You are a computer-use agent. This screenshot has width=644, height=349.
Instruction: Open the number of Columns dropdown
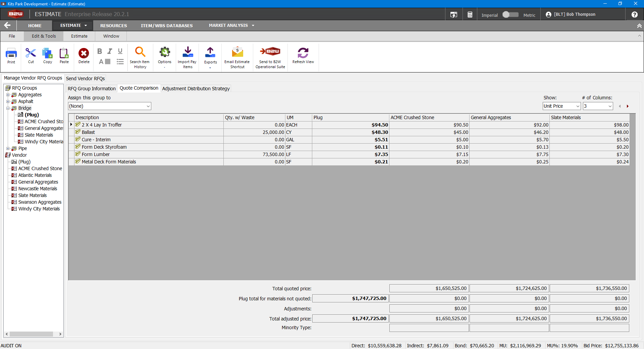pos(598,106)
